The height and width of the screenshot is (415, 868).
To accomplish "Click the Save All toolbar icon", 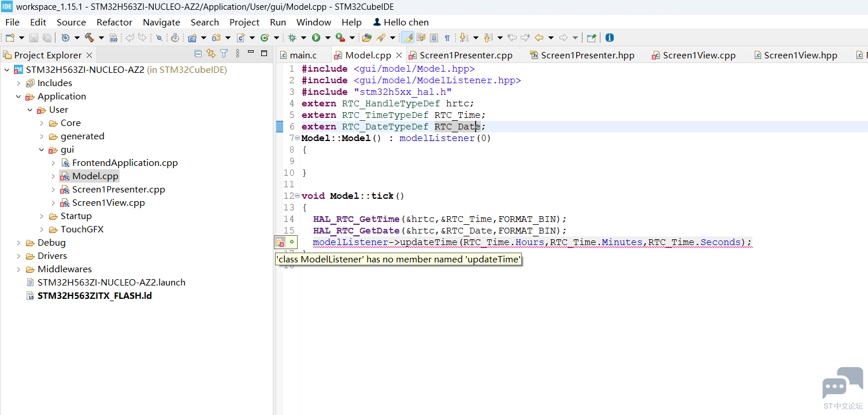I will pyautogui.click(x=47, y=38).
